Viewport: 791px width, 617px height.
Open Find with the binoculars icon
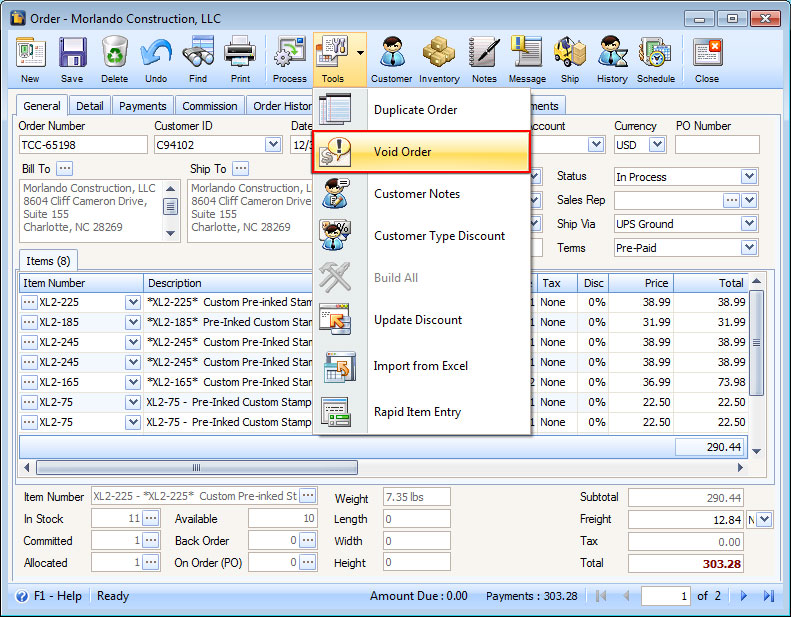click(x=198, y=59)
